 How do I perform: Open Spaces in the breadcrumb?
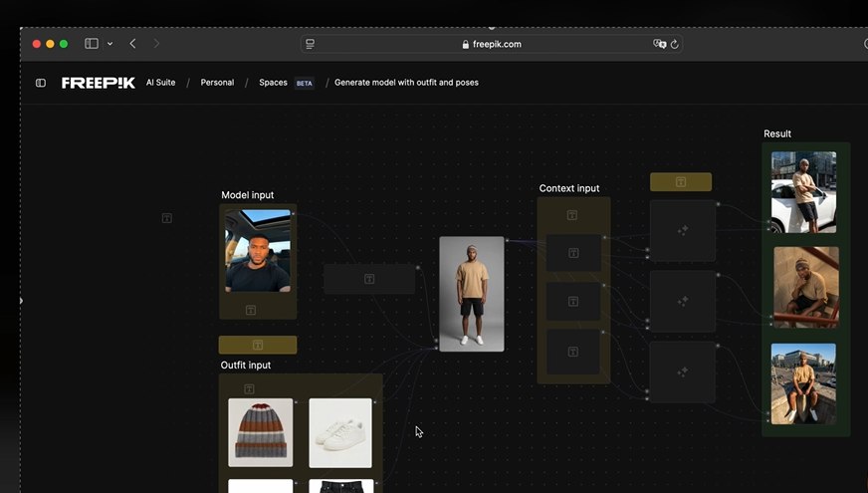coord(273,83)
